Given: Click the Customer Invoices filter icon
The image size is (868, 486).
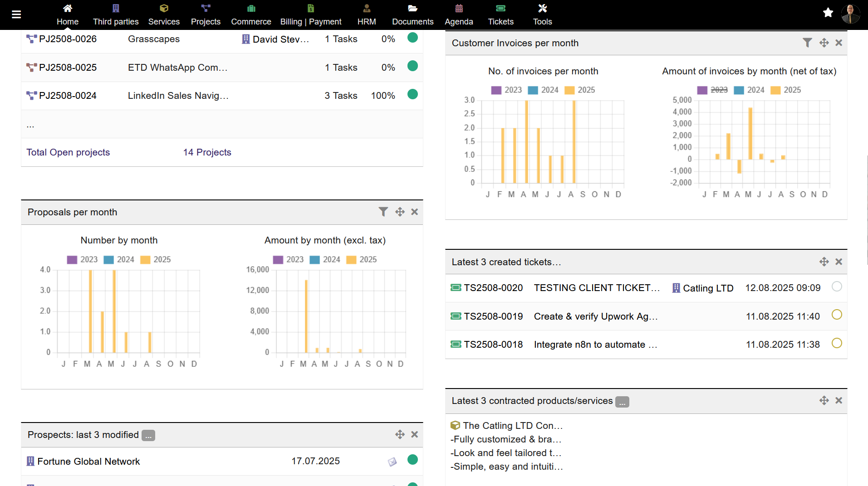Looking at the screenshot, I should [x=807, y=43].
